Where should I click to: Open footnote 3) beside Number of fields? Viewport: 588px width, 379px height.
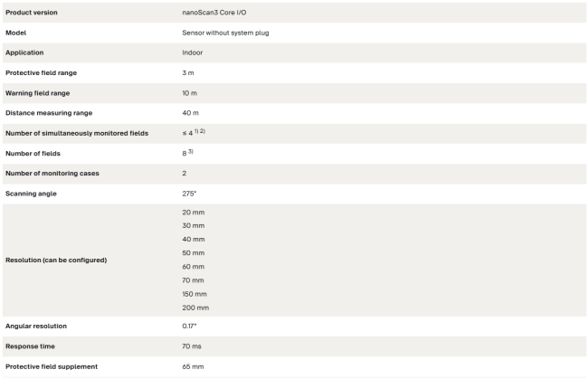[x=191, y=151]
